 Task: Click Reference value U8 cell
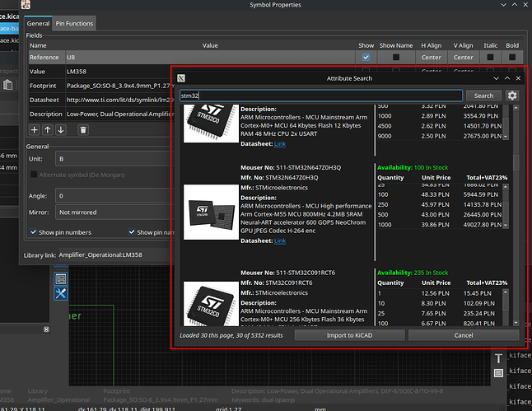210,58
